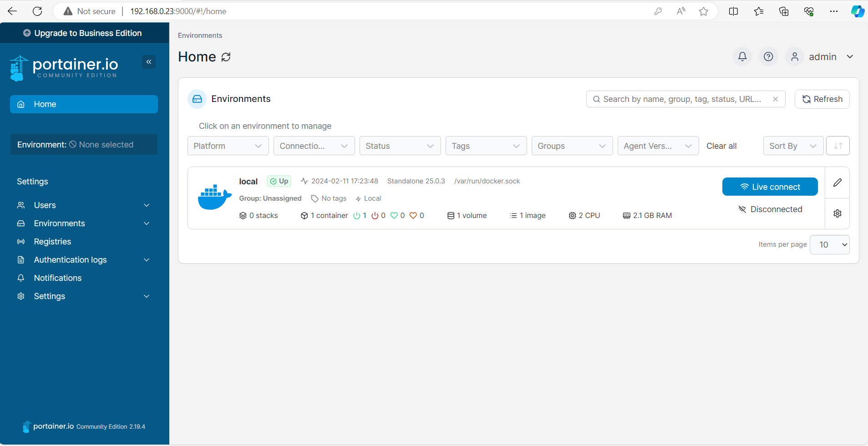Toggle the sort direction arrows icon
Image resolution: width=868 pixels, height=446 pixels.
coord(838,146)
